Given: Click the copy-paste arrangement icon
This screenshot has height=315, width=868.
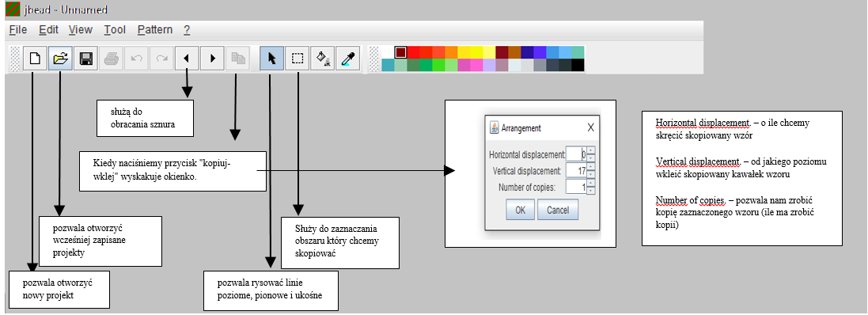Looking at the screenshot, I should (x=237, y=58).
